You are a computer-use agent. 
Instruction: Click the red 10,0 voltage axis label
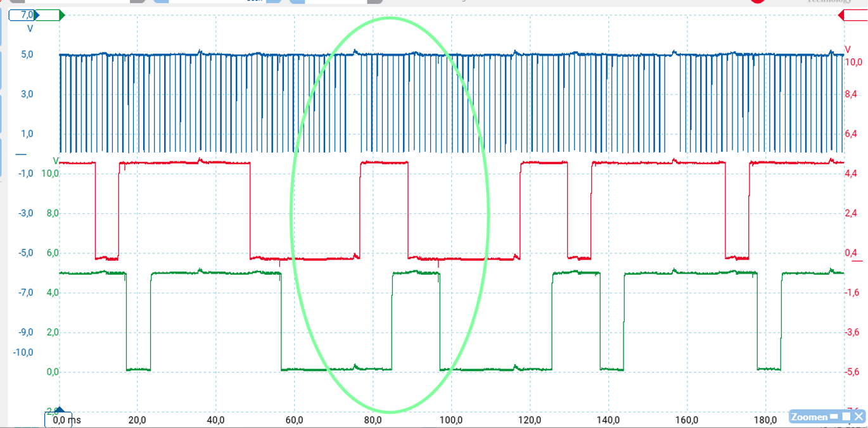[x=853, y=62]
